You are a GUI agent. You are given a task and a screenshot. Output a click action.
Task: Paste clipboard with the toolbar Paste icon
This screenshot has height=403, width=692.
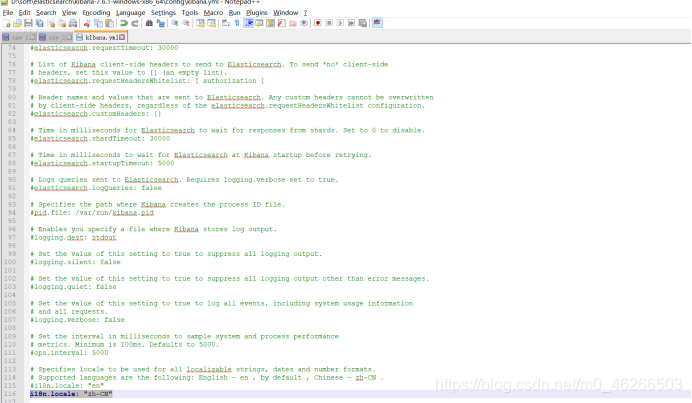click(x=109, y=23)
